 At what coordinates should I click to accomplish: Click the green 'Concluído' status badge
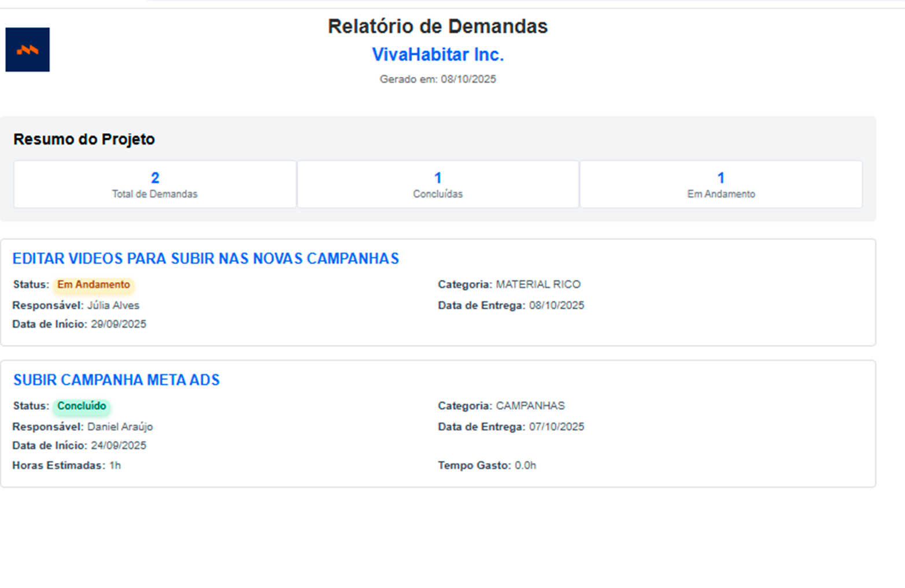click(x=82, y=406)
